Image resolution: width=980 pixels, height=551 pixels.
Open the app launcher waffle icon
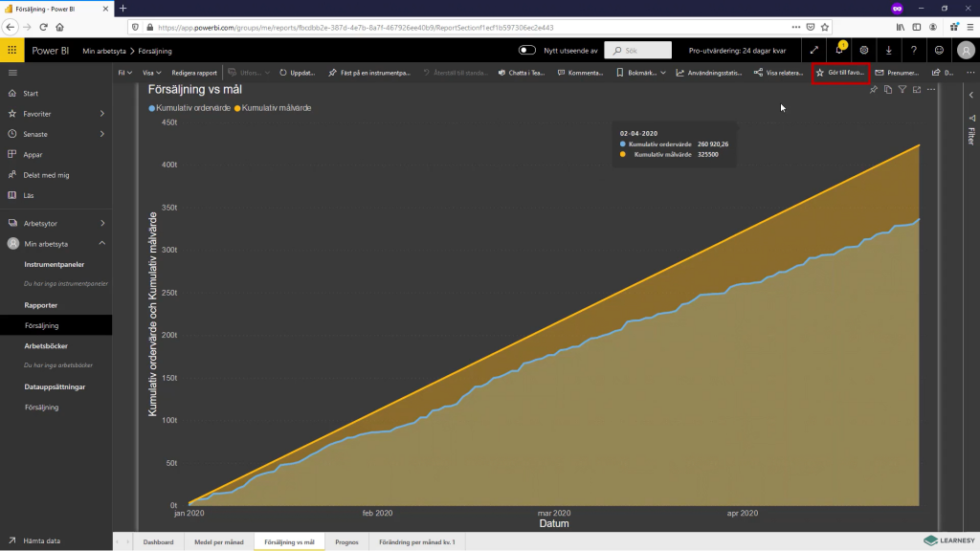point(11,50)
